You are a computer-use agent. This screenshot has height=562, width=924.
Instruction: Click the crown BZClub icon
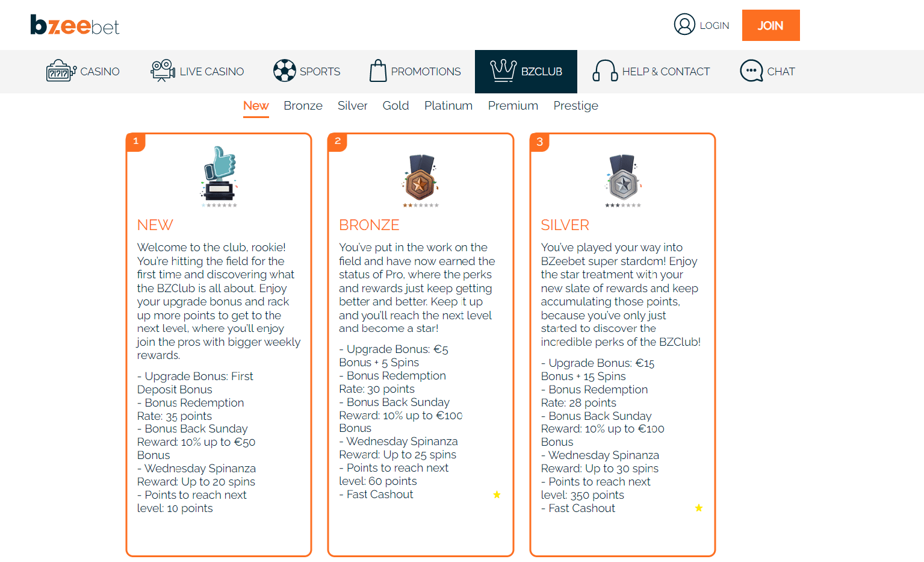pyautogui.click(x=503, y=70)
